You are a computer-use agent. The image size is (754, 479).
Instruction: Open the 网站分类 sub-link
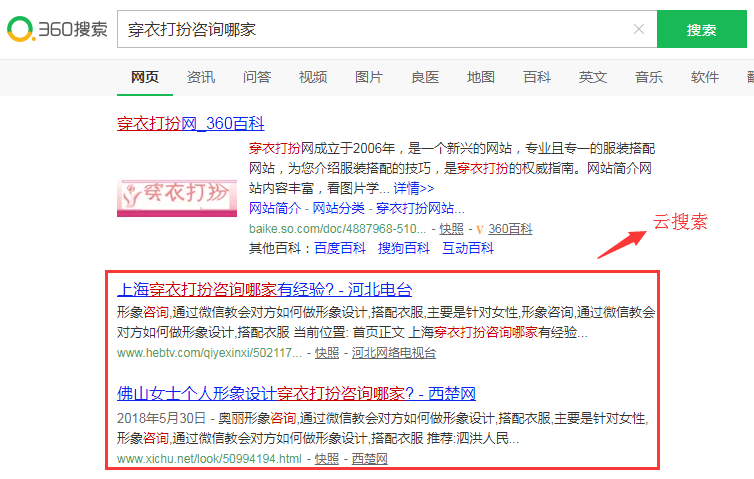[x=339, y=208]
